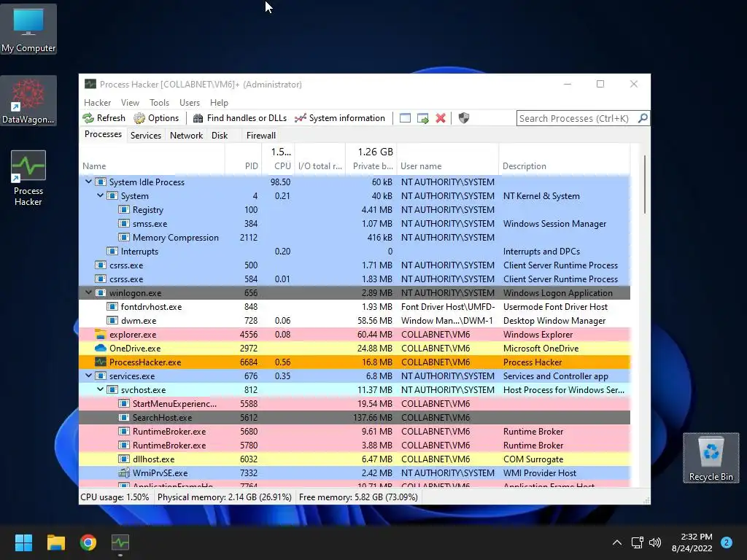Sort by the CPU column header
The width and height of the screenshot is (747, 560).
point(278,160)
